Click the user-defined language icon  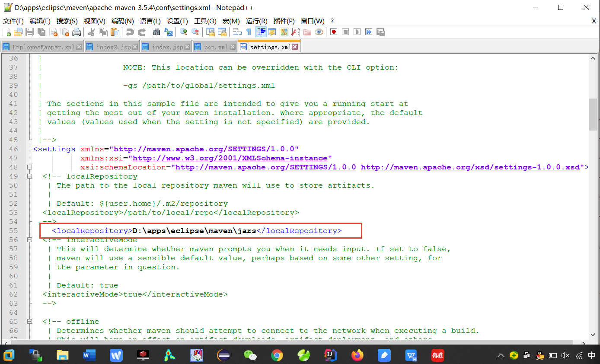272,32
